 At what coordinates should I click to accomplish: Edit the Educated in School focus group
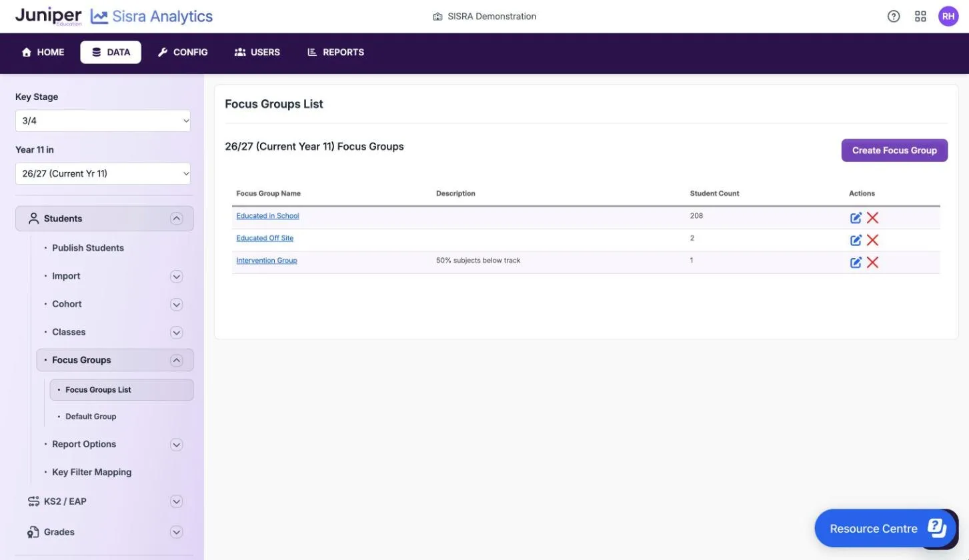(856, 218)
